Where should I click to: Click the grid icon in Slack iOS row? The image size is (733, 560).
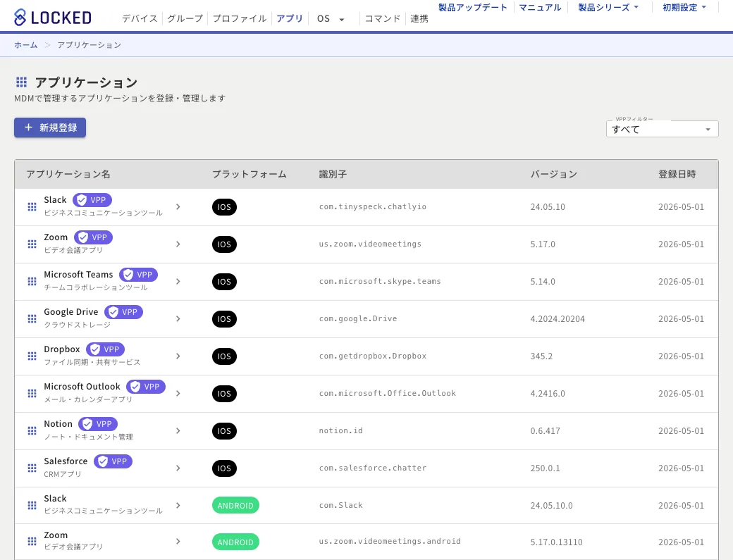point(32,206)
